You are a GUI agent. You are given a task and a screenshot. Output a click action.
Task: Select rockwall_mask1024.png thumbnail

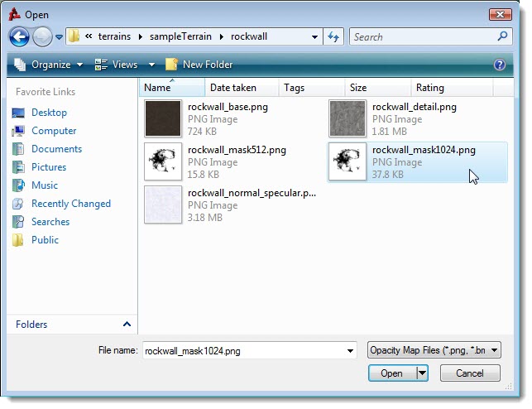coord(347,161)
